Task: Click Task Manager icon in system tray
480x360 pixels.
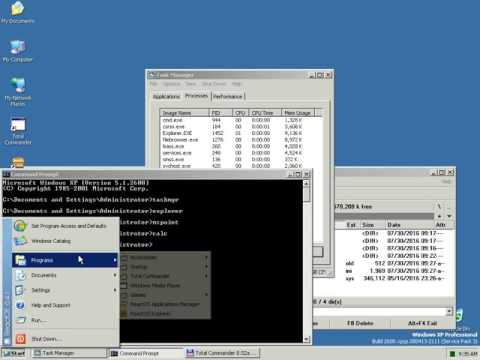Action: coord(452,354)
